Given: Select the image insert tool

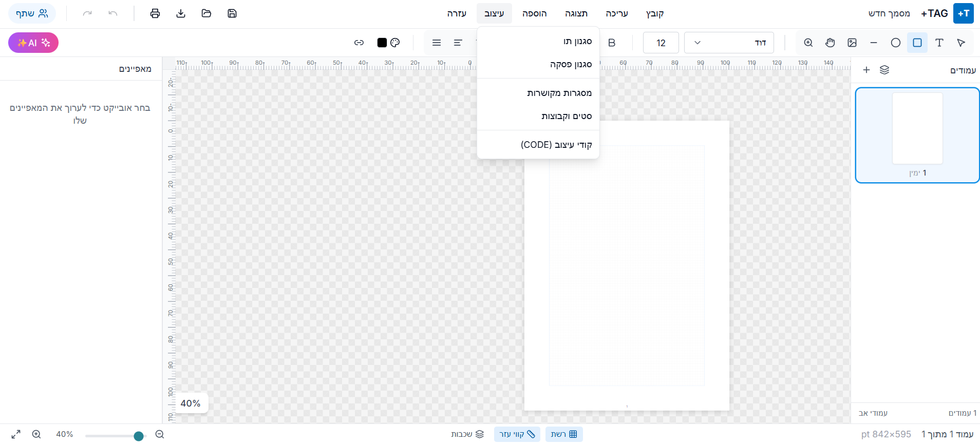Looking at the screenshot, I should [x=852, y=43].
